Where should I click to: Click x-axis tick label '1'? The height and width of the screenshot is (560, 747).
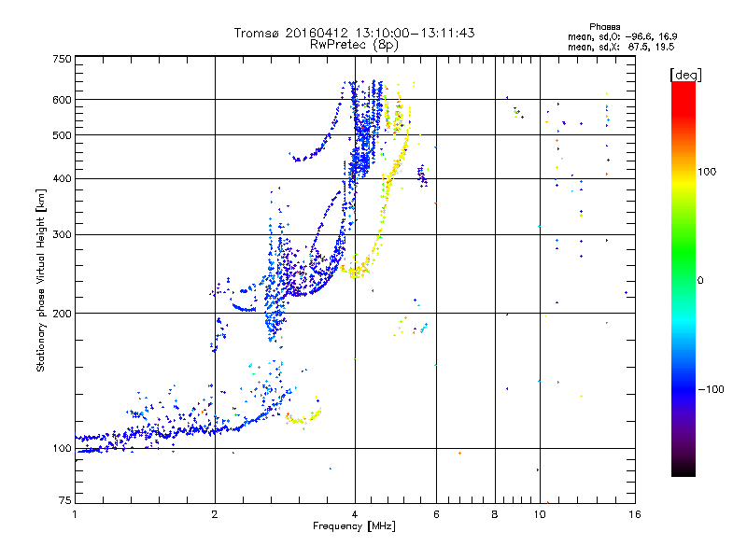coord(75,514)
